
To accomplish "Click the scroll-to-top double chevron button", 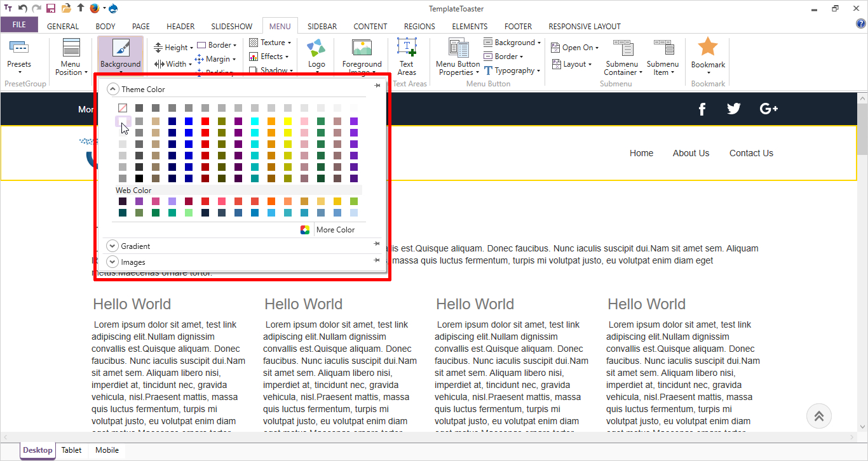I will coord(818,416).
